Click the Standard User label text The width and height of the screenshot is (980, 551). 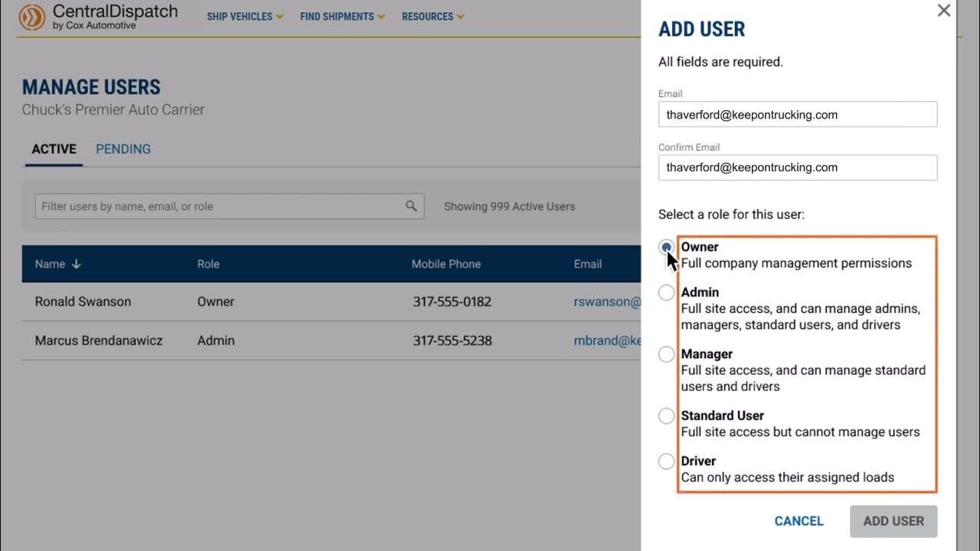click(x=723, y=416)
